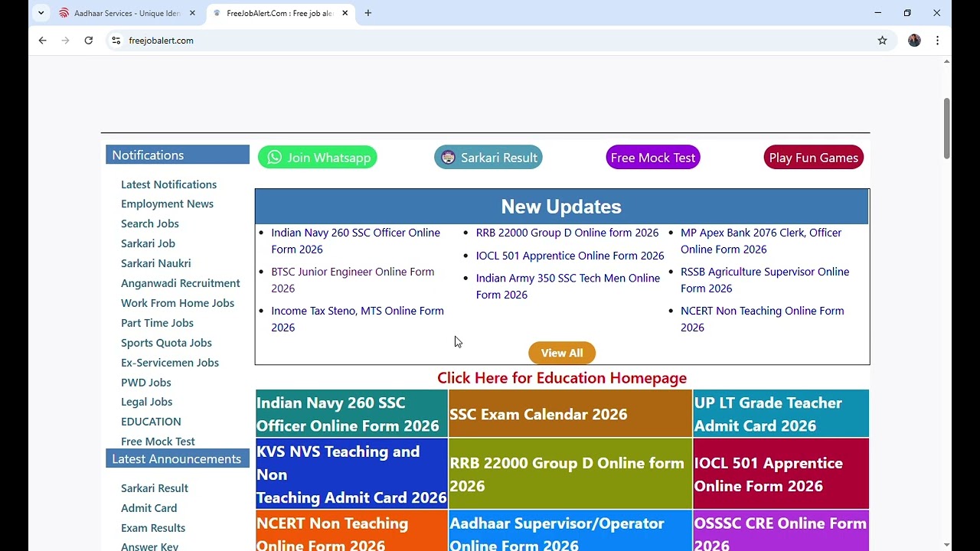Go to Search Jobs in sidebar
980x551 pixels.
click(150, 223)
